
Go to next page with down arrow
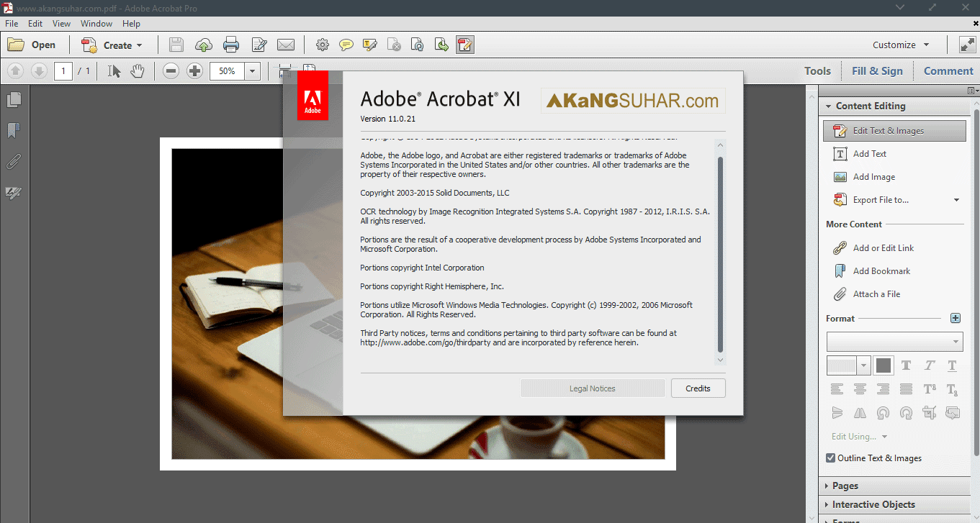coord(39,71)
